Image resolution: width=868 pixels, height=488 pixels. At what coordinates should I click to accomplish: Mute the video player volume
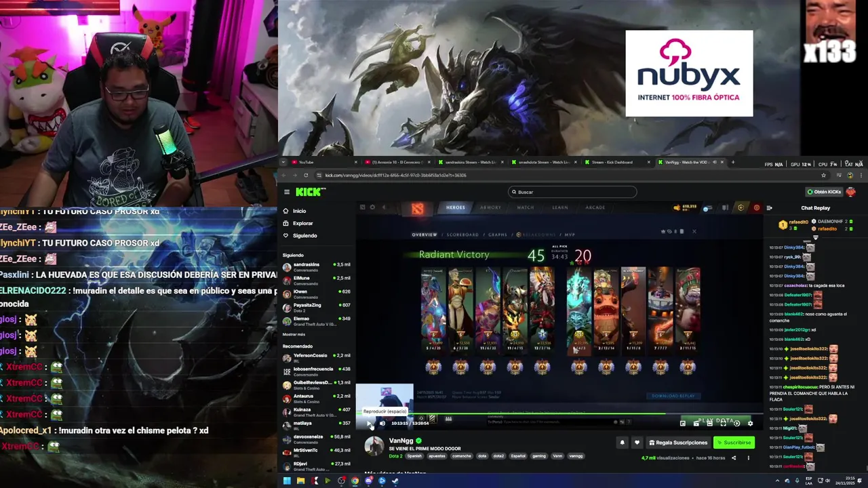tap(382, 423)
